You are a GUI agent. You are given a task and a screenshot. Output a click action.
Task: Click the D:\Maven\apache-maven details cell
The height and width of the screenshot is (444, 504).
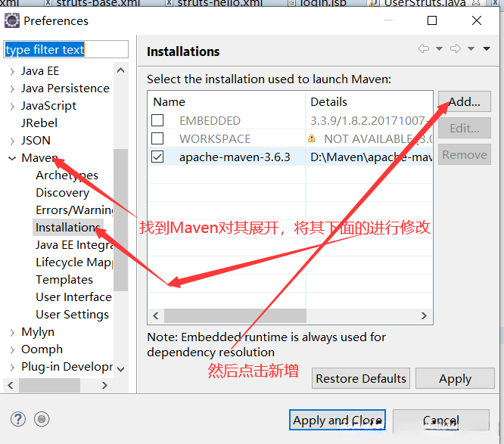pos(371,157)
